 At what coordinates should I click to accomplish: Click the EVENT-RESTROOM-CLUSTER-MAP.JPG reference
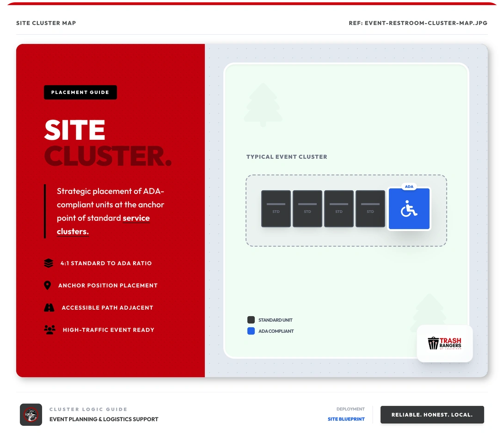tap(418, 23)
